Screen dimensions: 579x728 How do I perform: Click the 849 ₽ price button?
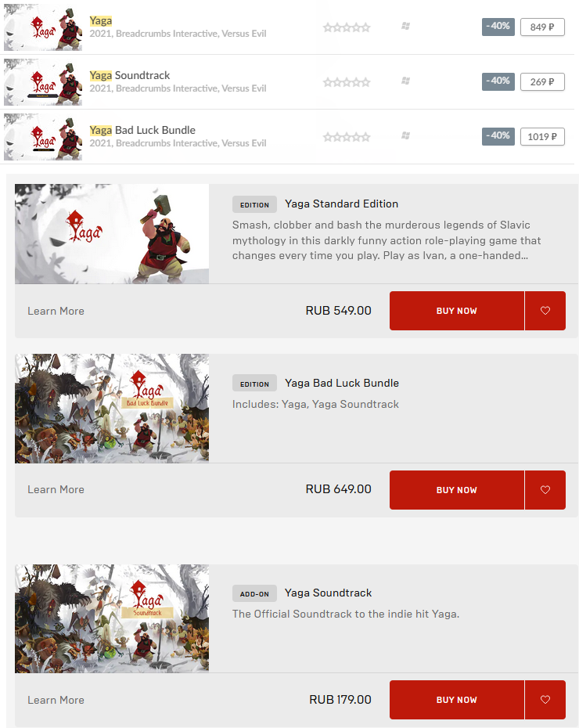point(542,27)
